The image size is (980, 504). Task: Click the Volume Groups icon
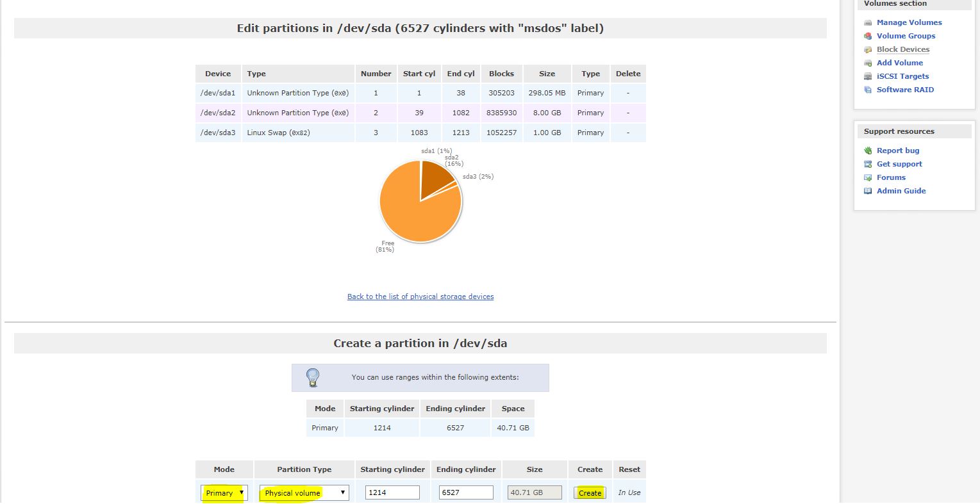[868, 36]
